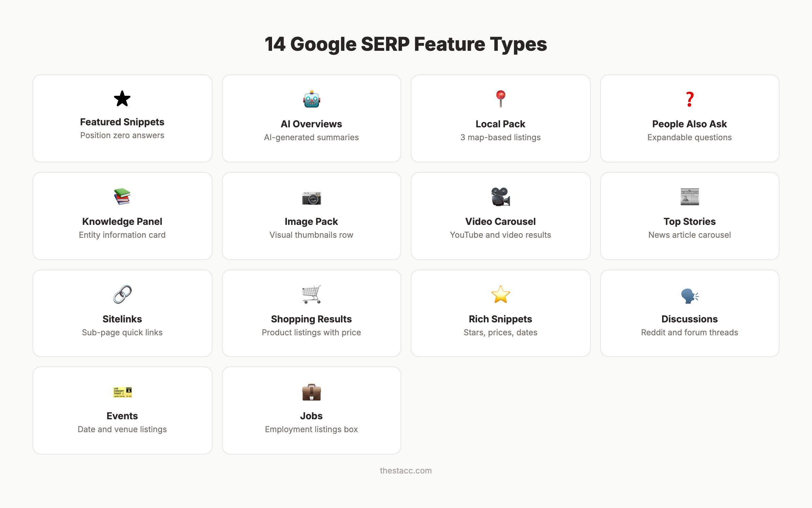Click the Discussions card about Reddit threads
The height and width of the screenshot is (508, 812).
click(x=690, y=313)
